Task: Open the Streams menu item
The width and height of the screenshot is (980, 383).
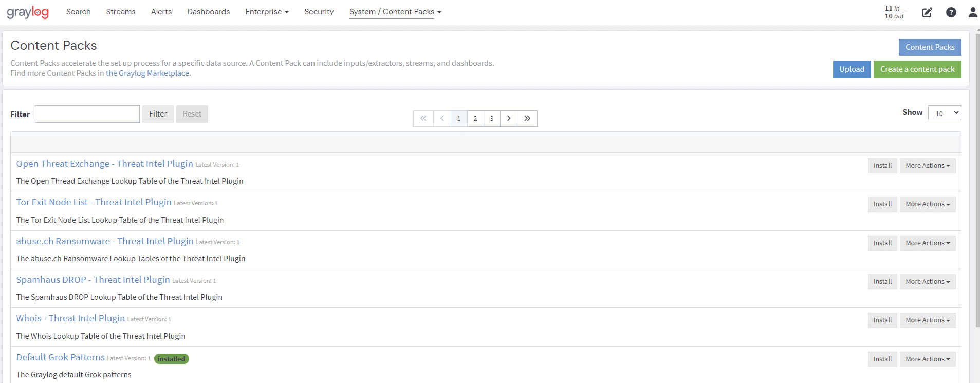Action: pyautogui.click(x=121, y=12)
